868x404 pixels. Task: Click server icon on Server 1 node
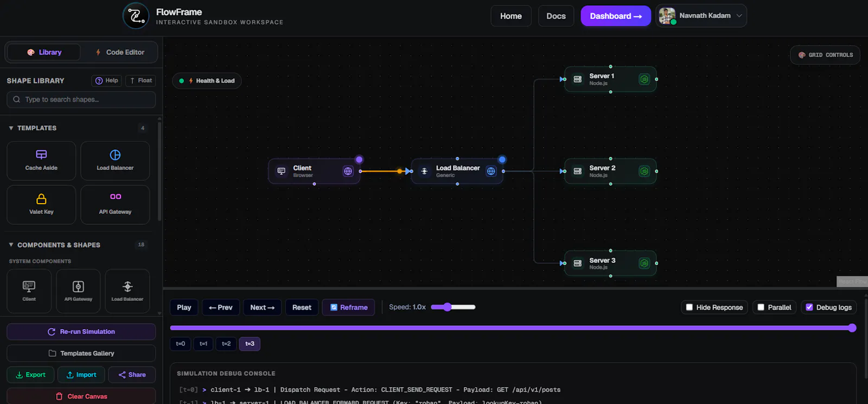pyautogui.click(x=578, y=79)
